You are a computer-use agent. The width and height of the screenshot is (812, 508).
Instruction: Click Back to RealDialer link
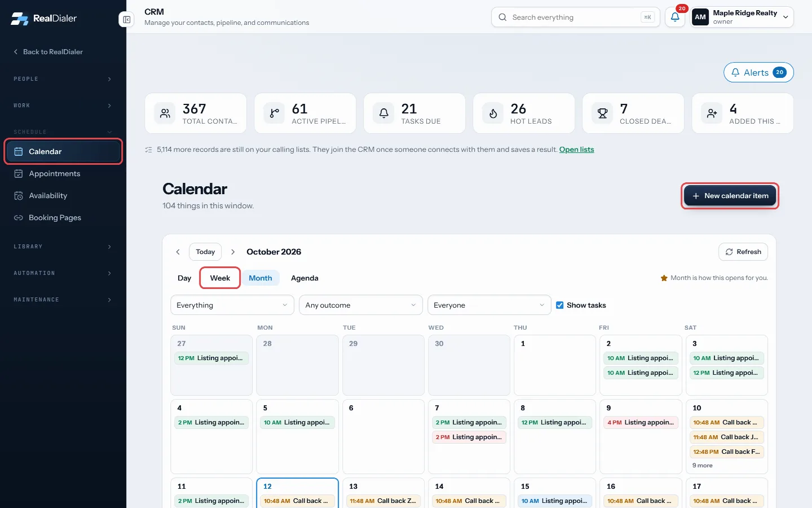(x=48, y=51)
